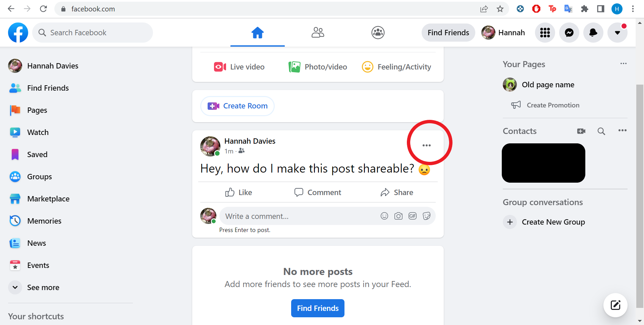Focus the Search Facebook field

[93, 33]
